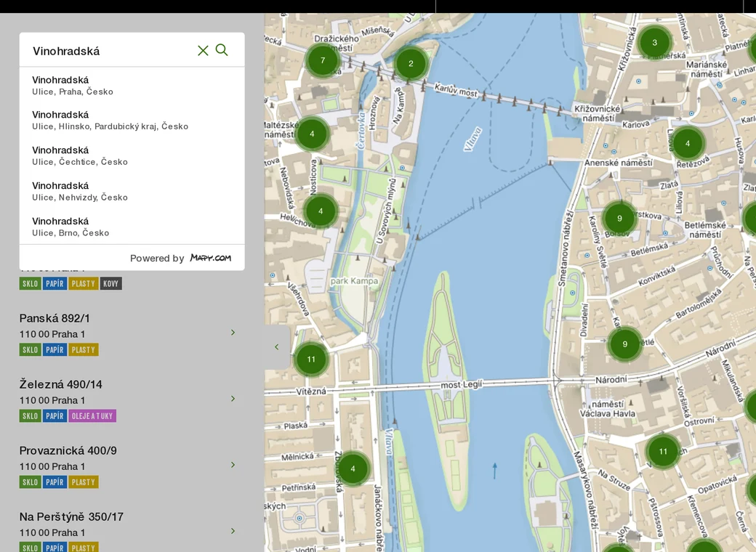Open cluster 11 near Ostrovní
This screenshot has height=552, width=756.
pyautogui.click(x=663, y=451)
